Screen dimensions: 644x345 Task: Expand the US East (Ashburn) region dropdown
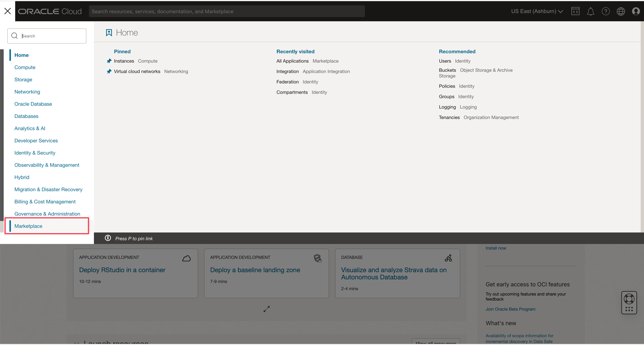[x=536, y=11]
